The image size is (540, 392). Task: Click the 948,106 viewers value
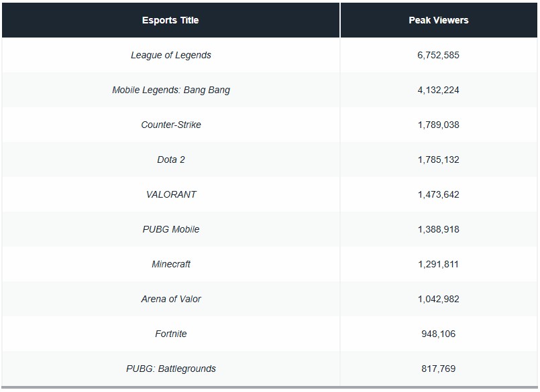[x=439, y=334]
